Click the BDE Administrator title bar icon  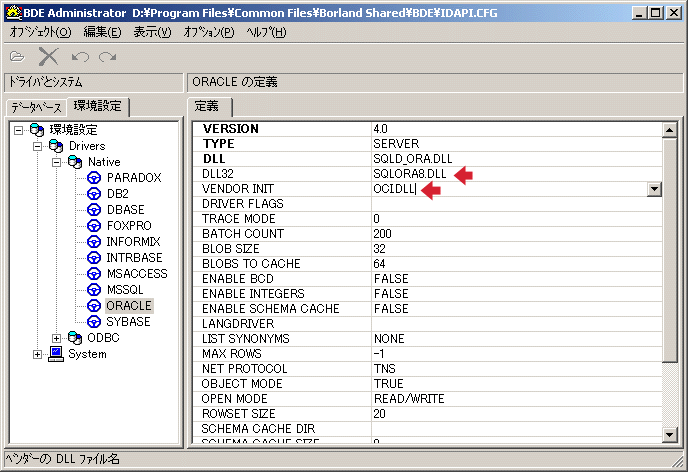tap(13, 12)
